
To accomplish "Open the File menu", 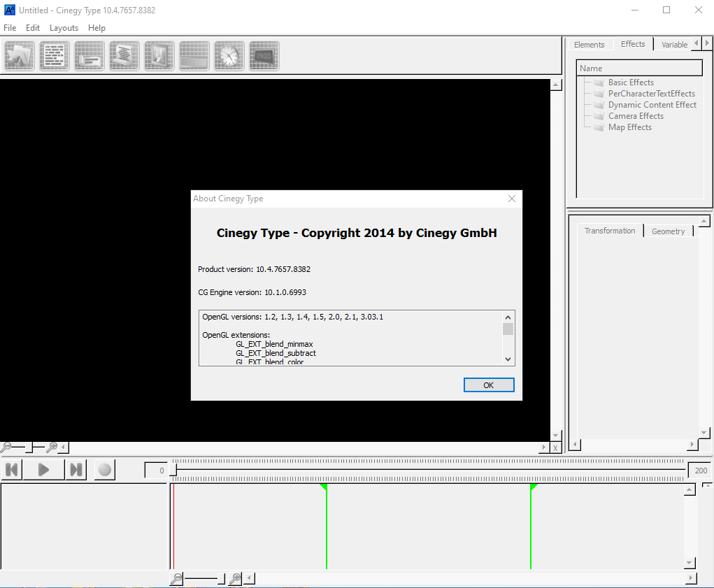I will tap(10, 28).
